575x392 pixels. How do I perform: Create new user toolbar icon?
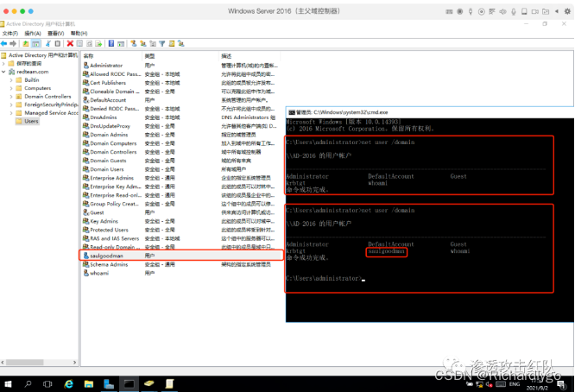(134, 44)
